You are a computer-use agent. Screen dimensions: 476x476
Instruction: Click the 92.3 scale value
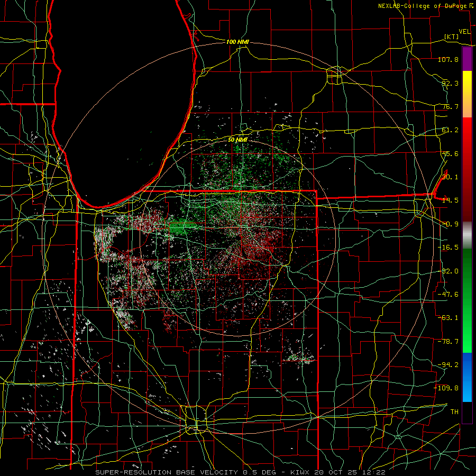(450, 83)
